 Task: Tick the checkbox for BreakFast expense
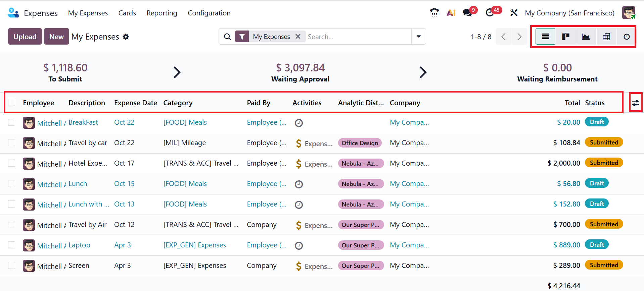coord(12,122)
